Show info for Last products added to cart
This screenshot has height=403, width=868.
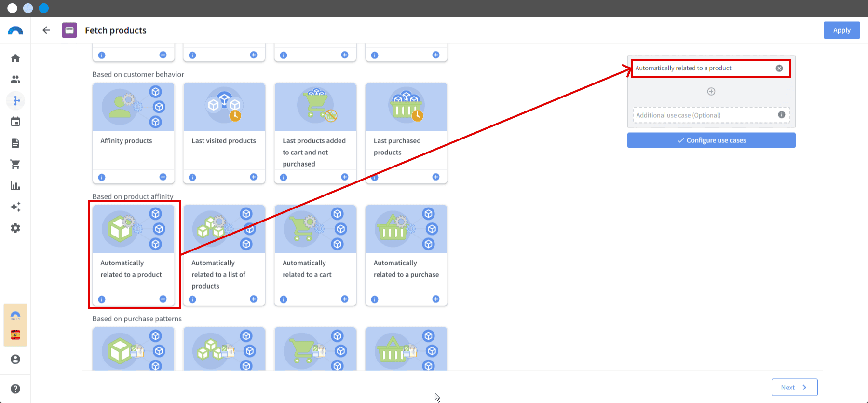point(284,177)
